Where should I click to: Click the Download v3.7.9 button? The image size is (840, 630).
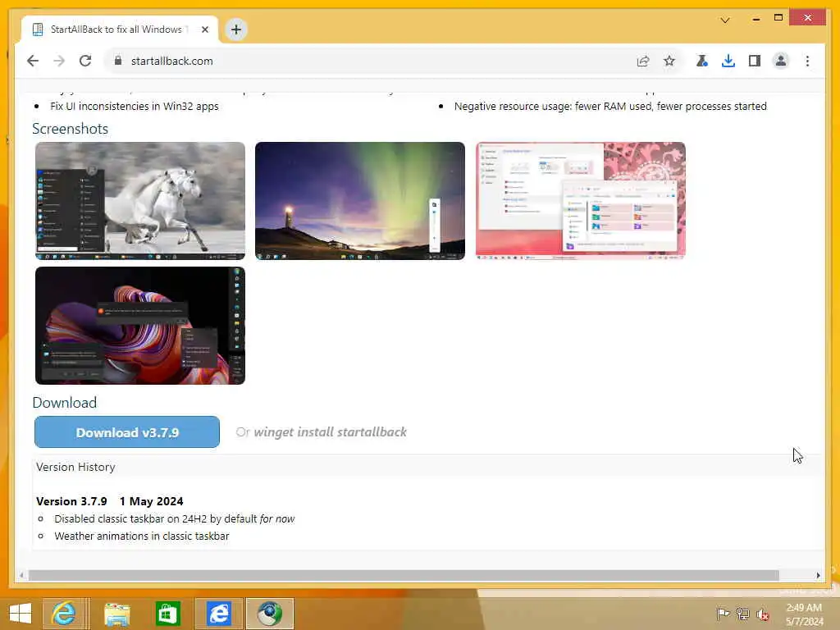127,431
